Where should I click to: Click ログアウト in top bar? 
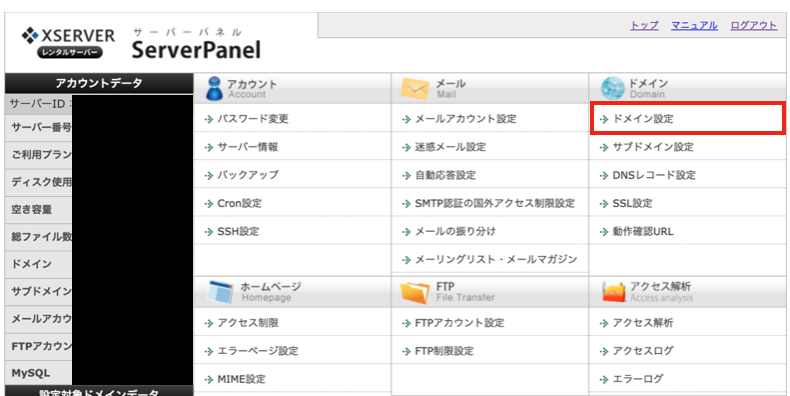click(754, 25)
